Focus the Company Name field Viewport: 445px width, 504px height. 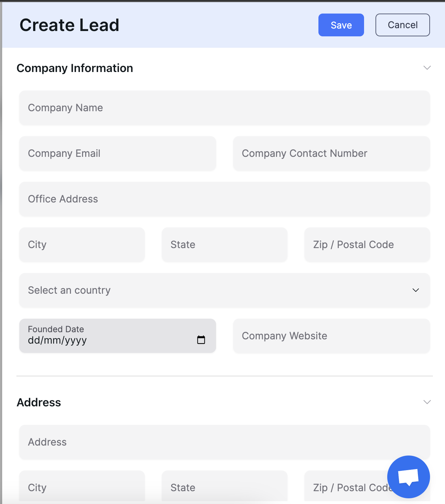225,108
